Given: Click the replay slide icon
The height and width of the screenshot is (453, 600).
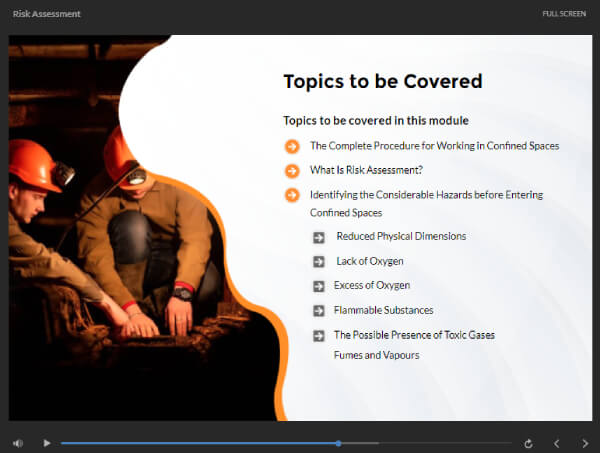Looking at the screenshot, I should click(x=528, y=443).
